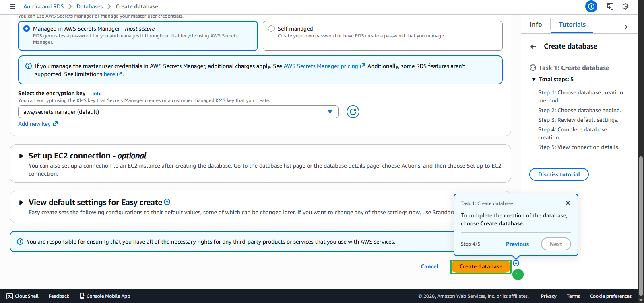This screenshot has width=644, height=303.
Task: Select Managed in AWS Secrets Manager option
Action: tap(27, 29)
